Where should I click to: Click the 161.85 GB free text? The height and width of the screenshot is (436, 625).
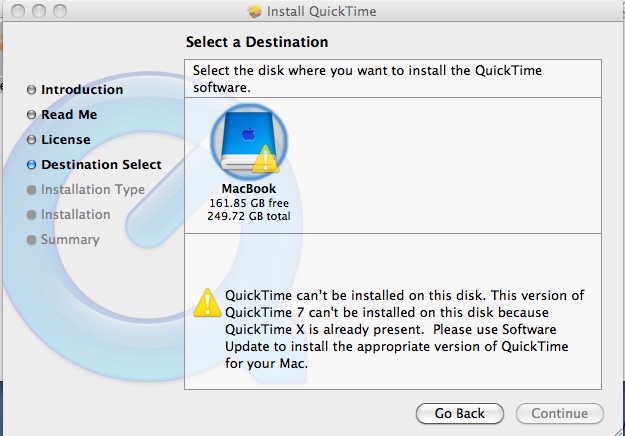249,203
